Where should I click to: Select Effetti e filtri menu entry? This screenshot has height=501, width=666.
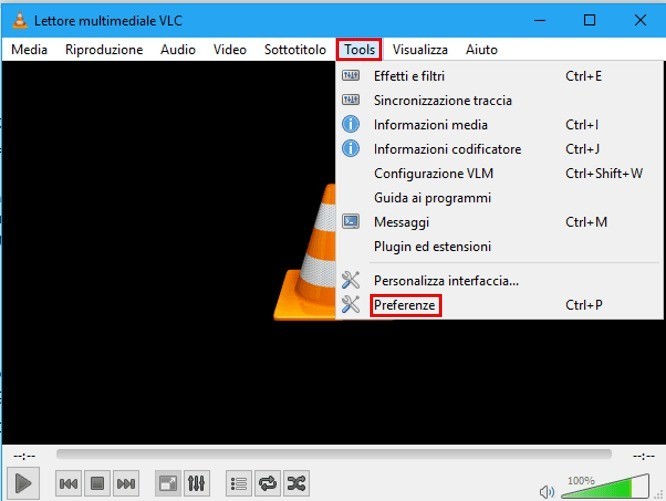409,76
